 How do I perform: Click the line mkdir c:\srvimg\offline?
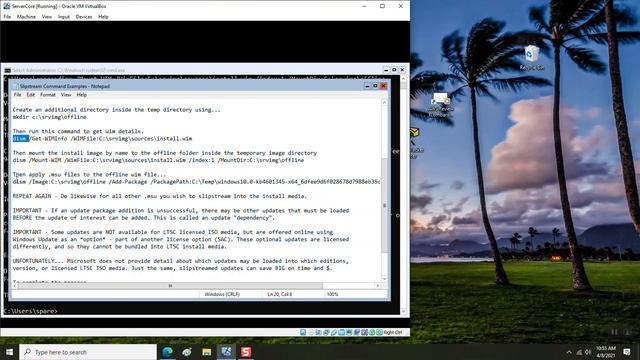coord(49,117)
